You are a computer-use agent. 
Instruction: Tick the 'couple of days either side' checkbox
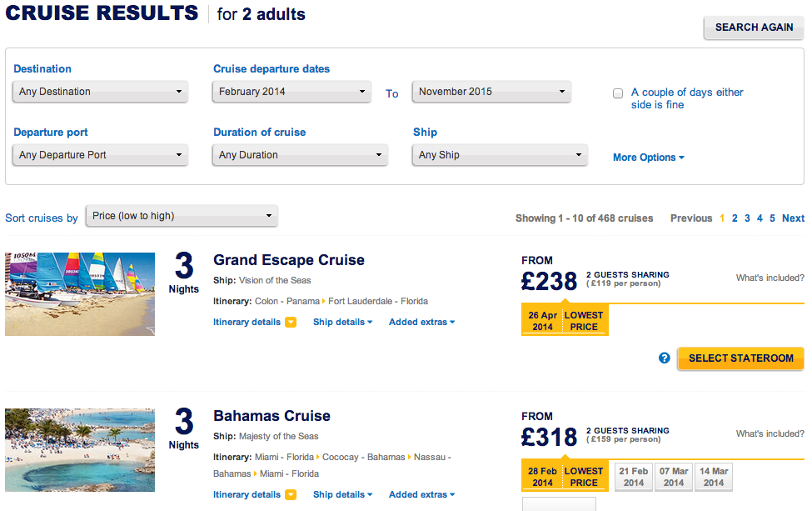coord(618,93)
